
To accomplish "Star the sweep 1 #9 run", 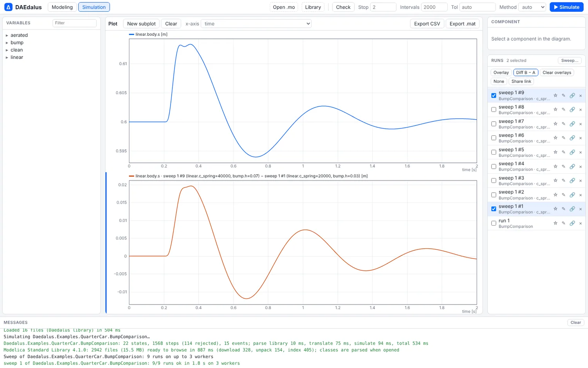I will click(x=555, y=95).
